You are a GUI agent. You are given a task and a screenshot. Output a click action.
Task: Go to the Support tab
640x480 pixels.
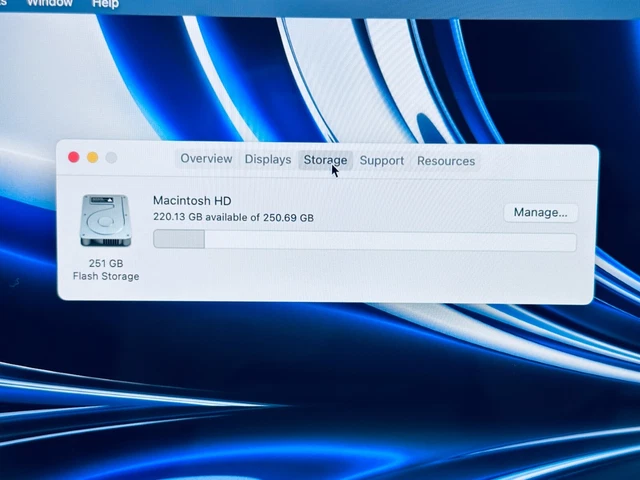point(382,161)
